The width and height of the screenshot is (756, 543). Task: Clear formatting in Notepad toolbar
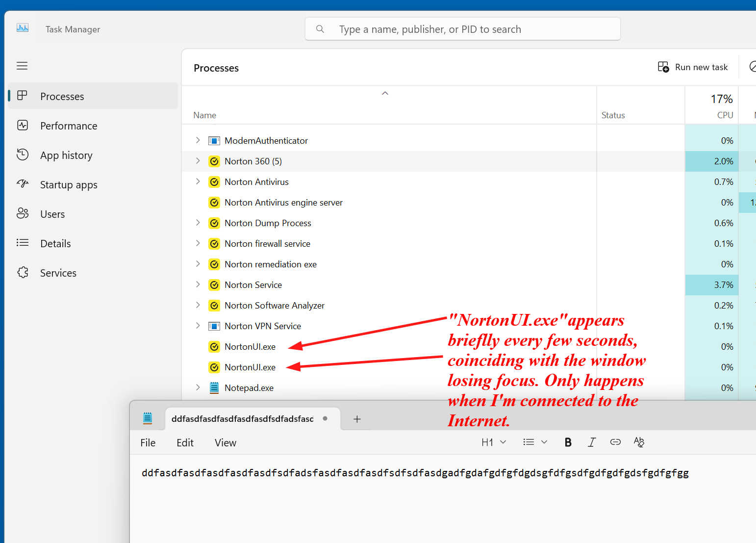[x=639, y=442]
